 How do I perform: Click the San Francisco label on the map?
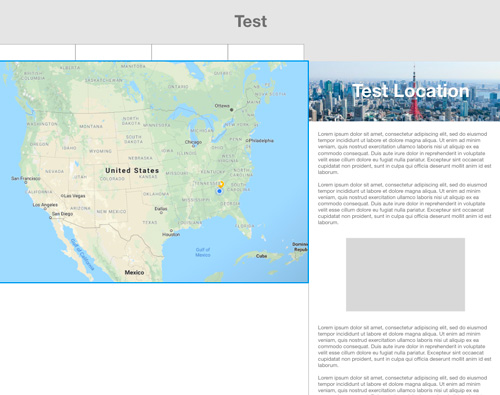[x=26, y=178]
